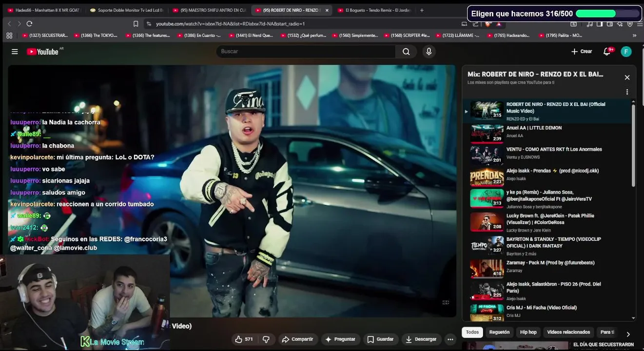Open the SECUESTRAR bookmark

point(45,36)
